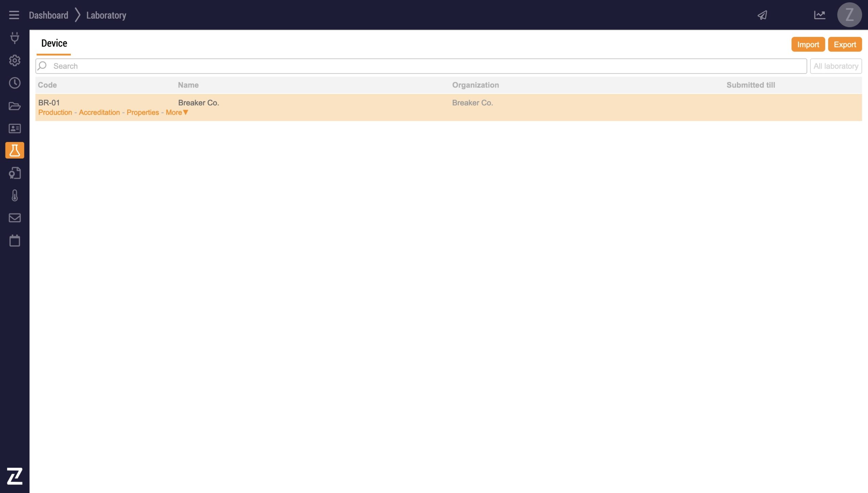Screen dimensions: 868x493
Task: Open the gear settings icon in sidebar
Action: tap(15, 60)
